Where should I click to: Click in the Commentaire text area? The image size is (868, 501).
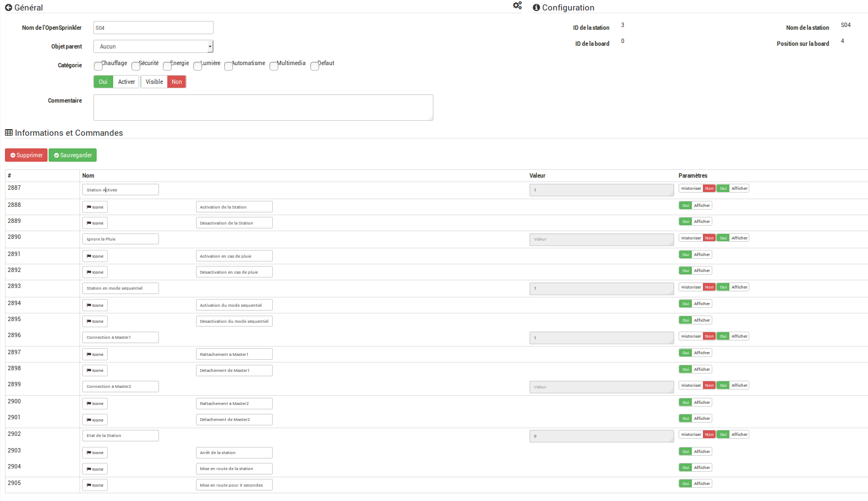(x=263, y=108)
